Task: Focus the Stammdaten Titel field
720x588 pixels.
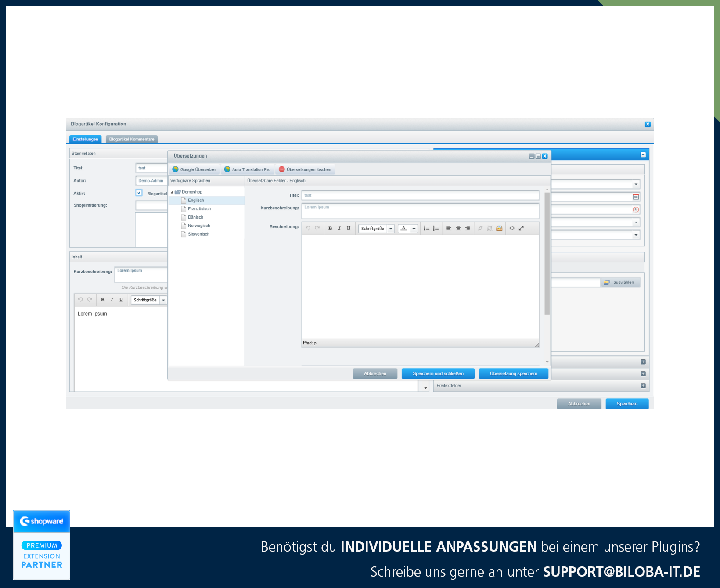Action: click(x=151, y=168)
